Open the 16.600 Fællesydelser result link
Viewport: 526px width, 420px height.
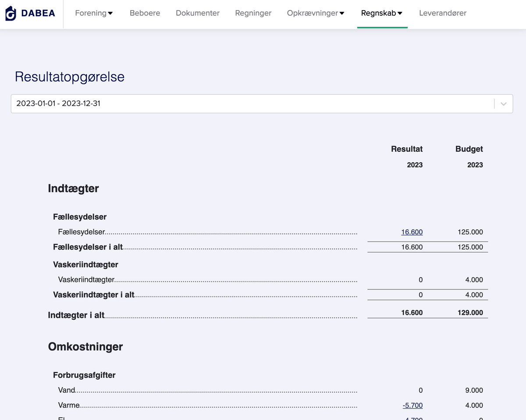pyautogui.click(x=412, y=231)
